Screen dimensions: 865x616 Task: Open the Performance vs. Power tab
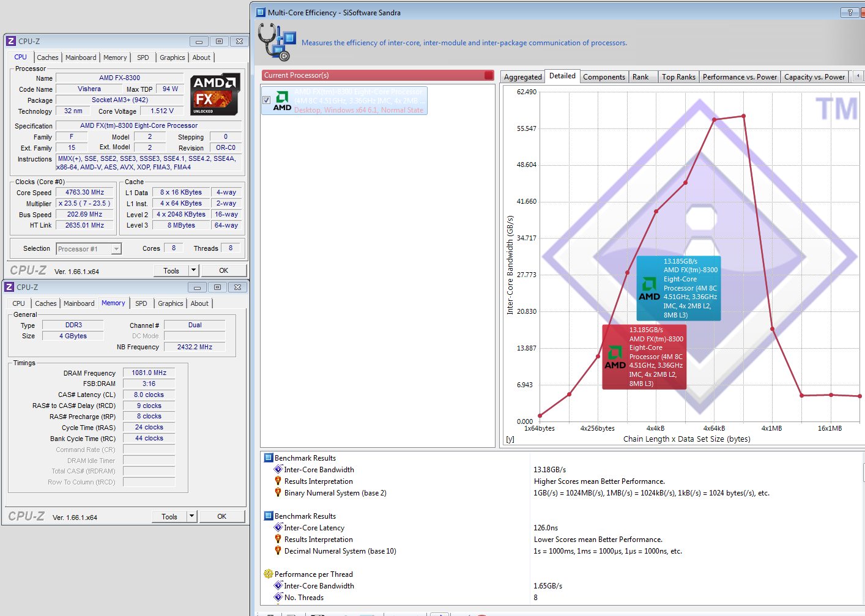coord(740,77)
